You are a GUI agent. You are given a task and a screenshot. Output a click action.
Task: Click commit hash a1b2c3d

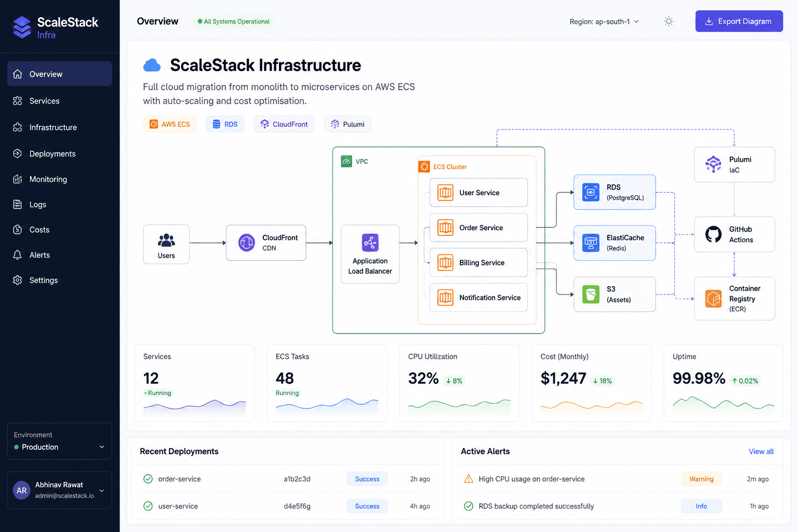297,479
